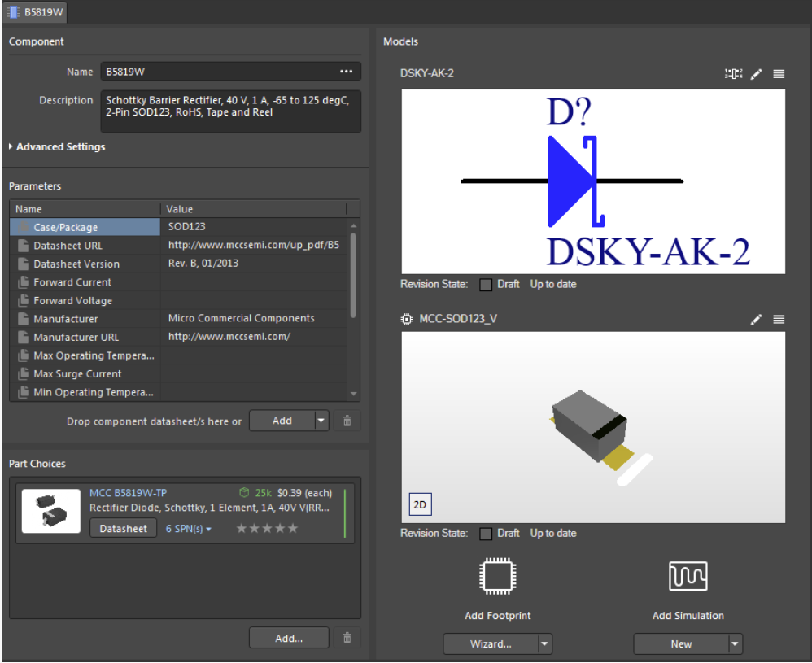Edit the DSKY-AK-2 symbol with pencil icon

pos(756,74)
